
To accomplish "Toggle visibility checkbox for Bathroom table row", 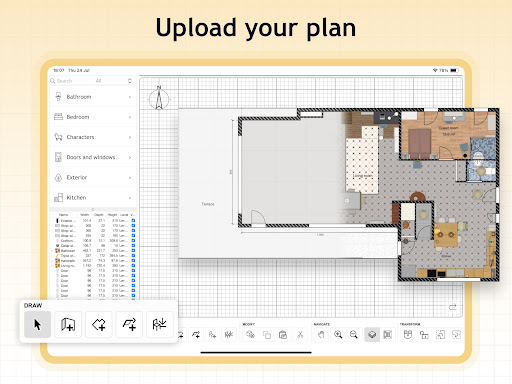I will pyautogui.click(x=133, y=251).
